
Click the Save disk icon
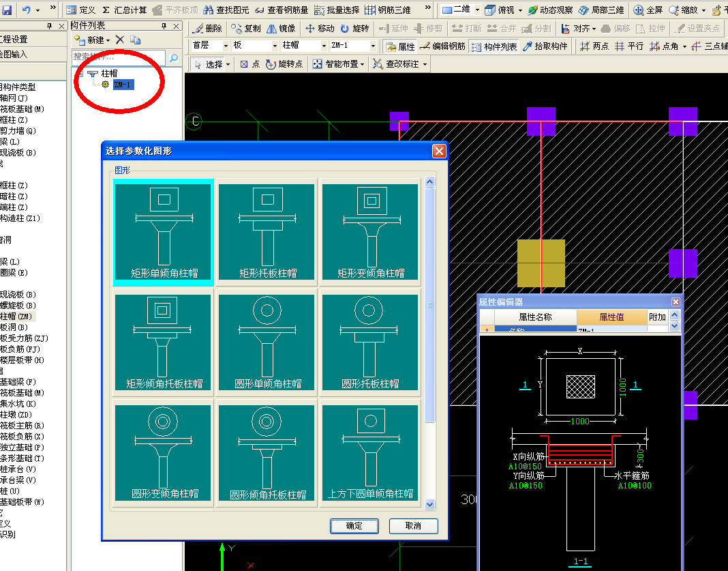[x=8, y=10]
